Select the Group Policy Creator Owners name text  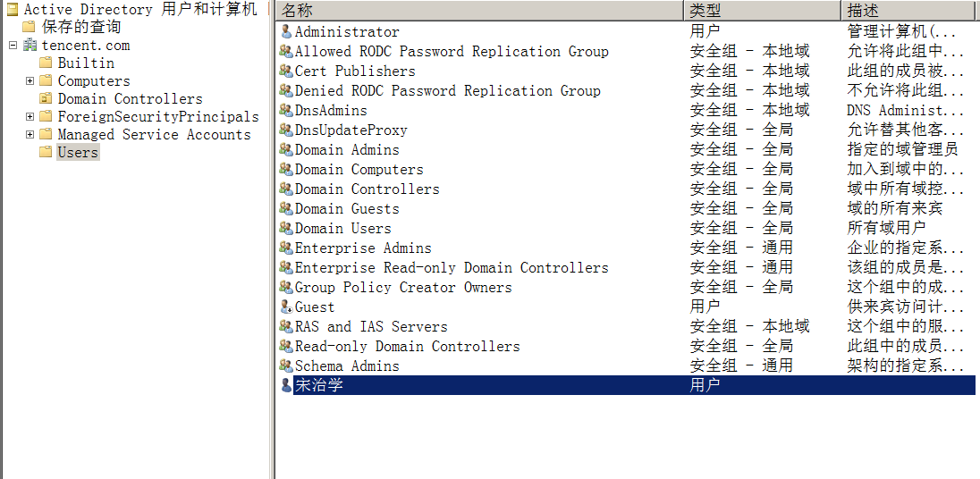[403, 287]
